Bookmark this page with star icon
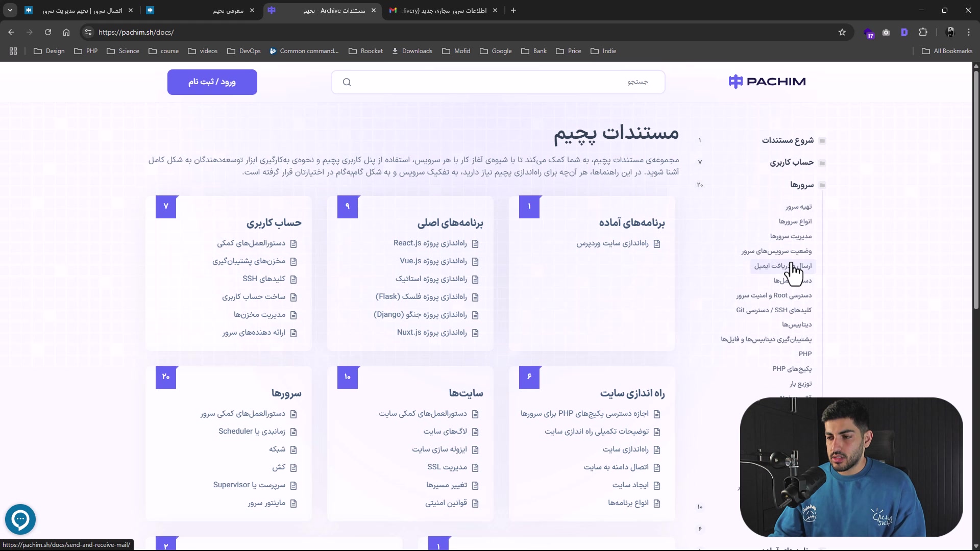Viewport: 980px width, 551px height. click(x=842, y=32)
